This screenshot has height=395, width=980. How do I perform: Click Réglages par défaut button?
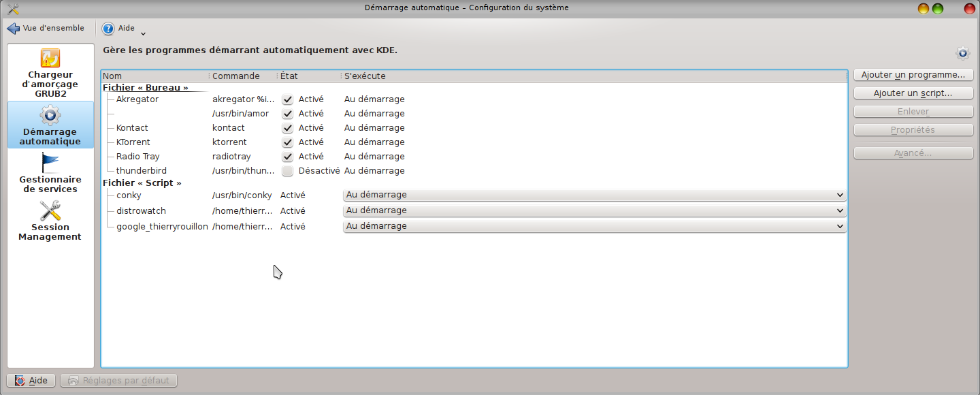coord(119,381)
